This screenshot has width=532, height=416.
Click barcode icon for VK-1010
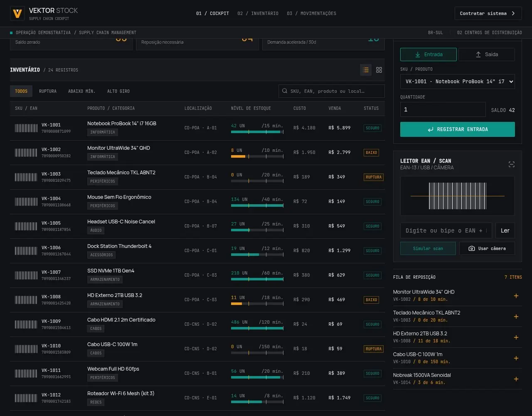point(26,349)
